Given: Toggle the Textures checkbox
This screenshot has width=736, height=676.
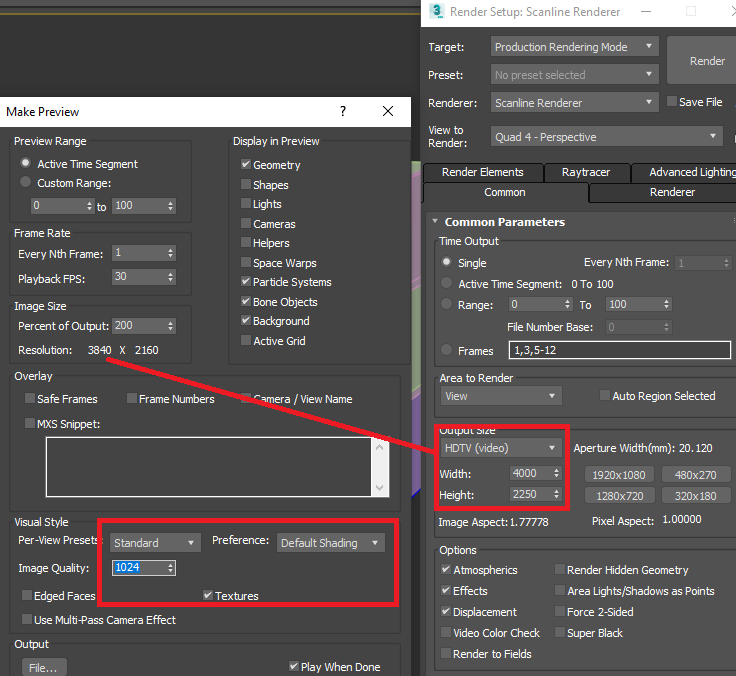Looking at the screenshot, I should (208, 595).
